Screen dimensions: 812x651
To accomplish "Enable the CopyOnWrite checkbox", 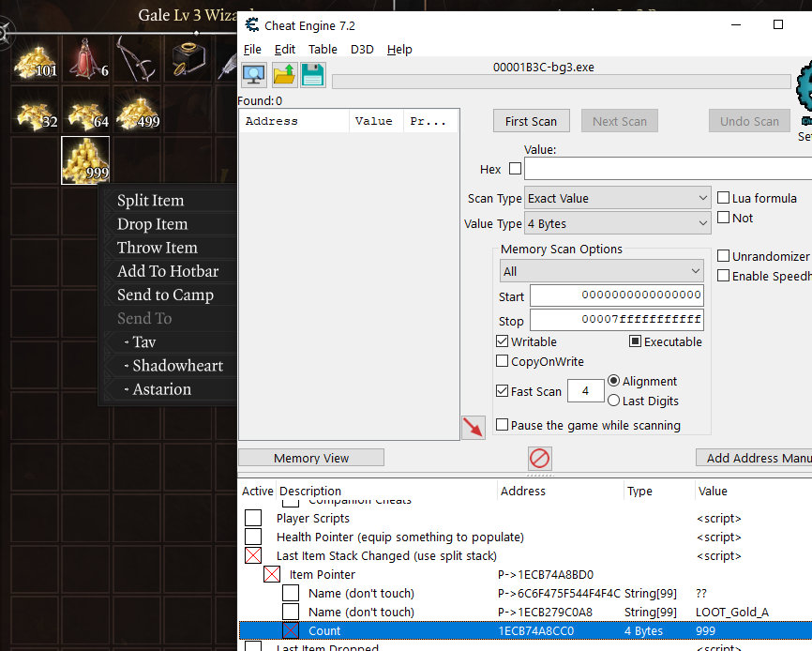I will 502,361.
